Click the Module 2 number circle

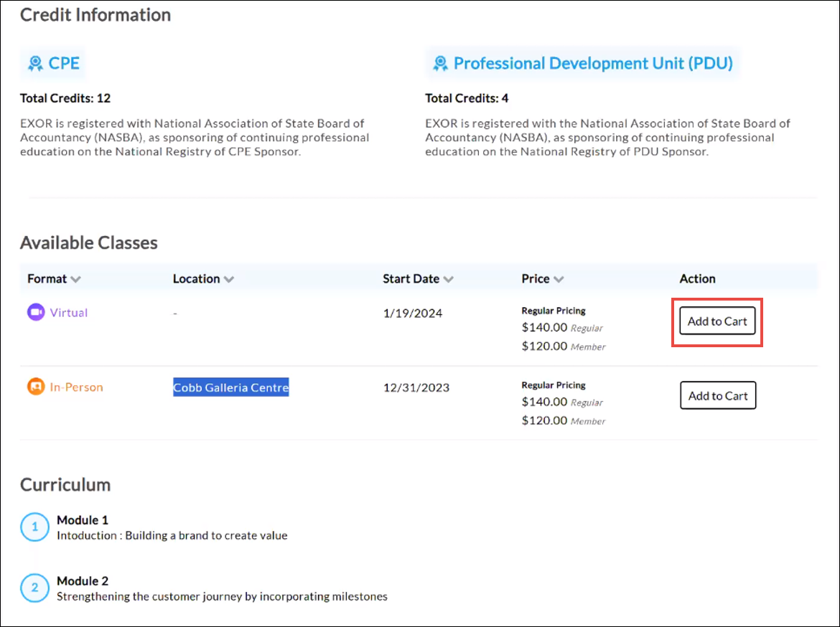point(34,588)
